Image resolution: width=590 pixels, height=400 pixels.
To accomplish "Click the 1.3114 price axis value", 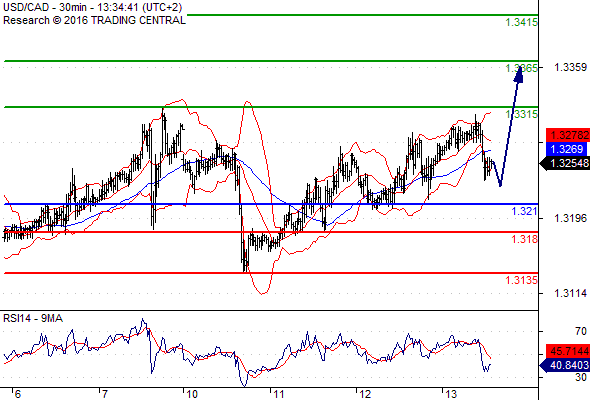I will [570, 293].
